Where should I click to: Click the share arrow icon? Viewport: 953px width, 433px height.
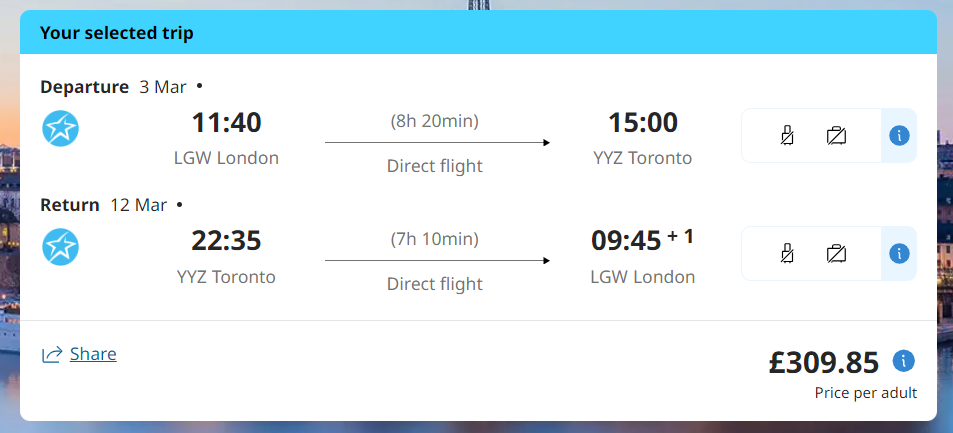52,354
